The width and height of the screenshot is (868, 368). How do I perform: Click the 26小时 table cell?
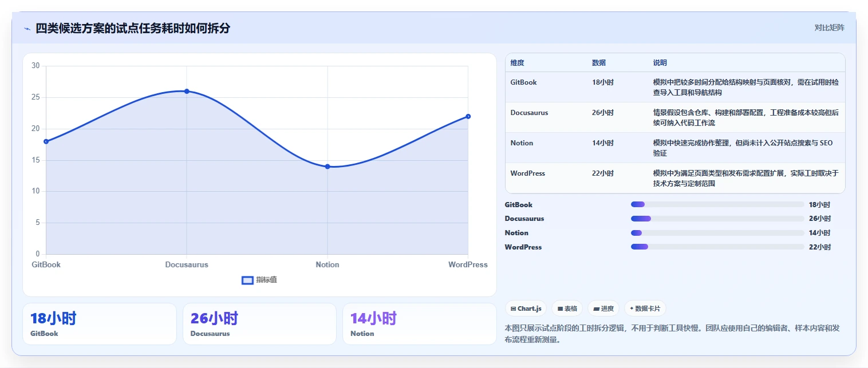tap(602, 113)
